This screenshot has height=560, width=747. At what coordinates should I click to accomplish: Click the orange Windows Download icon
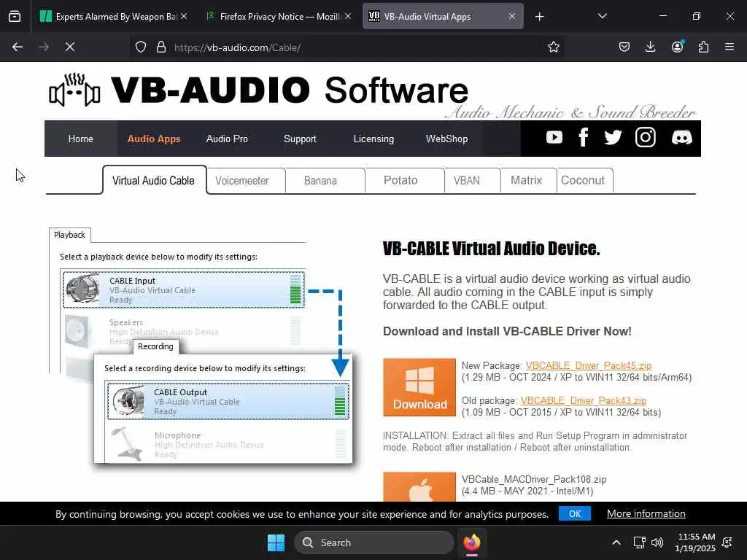click(x=419, y=387)
